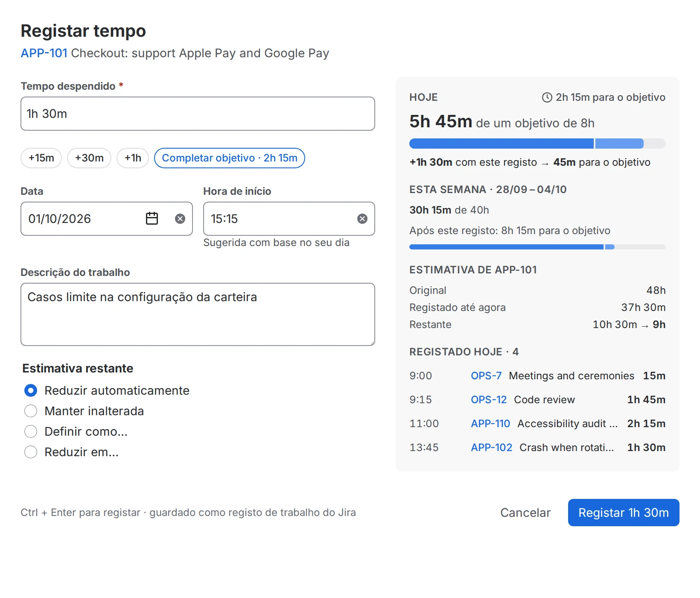This screenshot has height=598, width=700.
Task: Click the Restante '10h 30m → 9h' value
Action: coord(629,325)
